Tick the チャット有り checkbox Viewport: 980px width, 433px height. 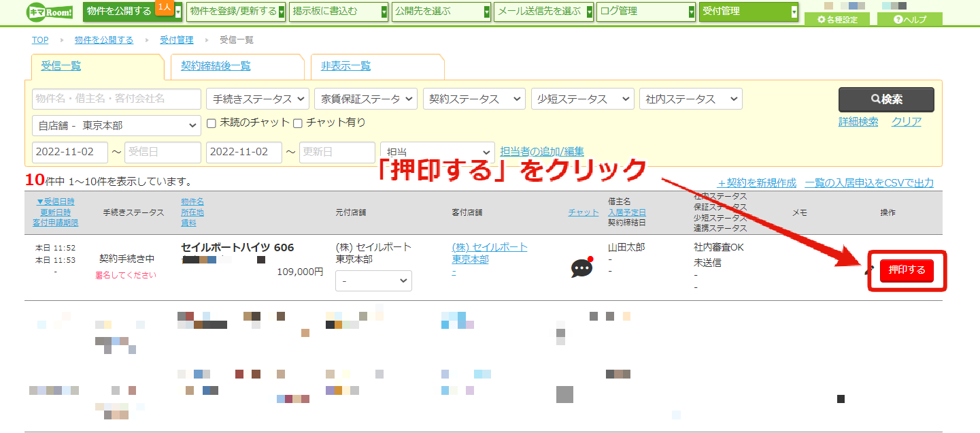click(x=297, y=123)
